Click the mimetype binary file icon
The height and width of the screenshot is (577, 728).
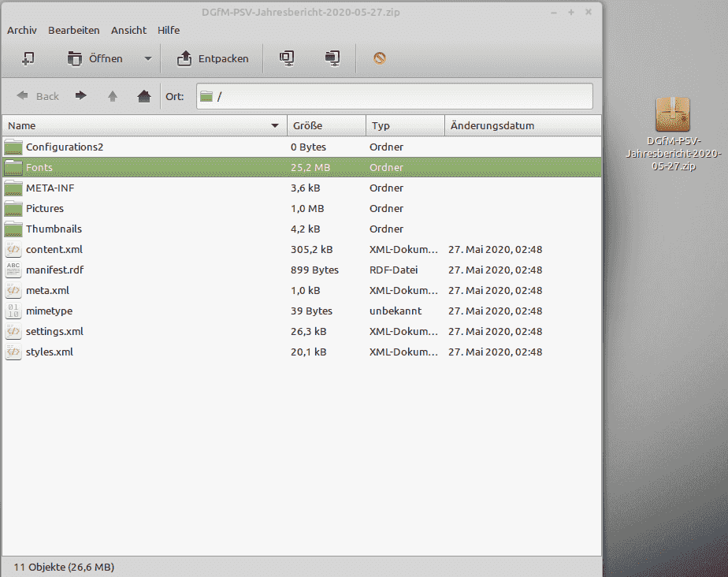pos(13,311)
